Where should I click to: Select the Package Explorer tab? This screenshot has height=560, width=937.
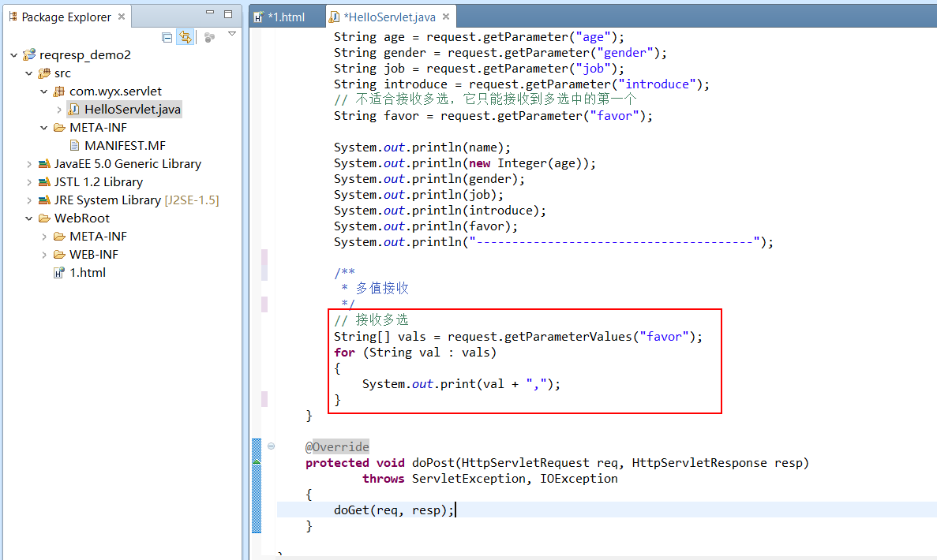pyautogui.click(x=66, y=17)
